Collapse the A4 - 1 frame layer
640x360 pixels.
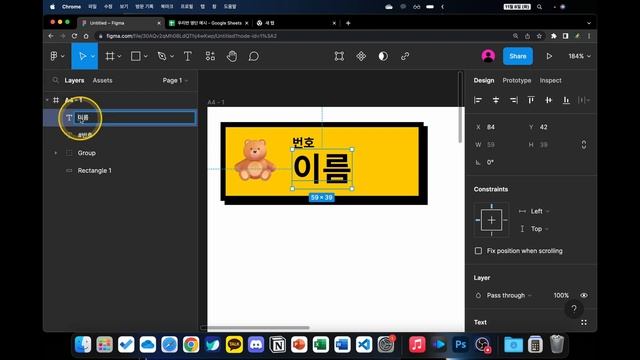47,100
